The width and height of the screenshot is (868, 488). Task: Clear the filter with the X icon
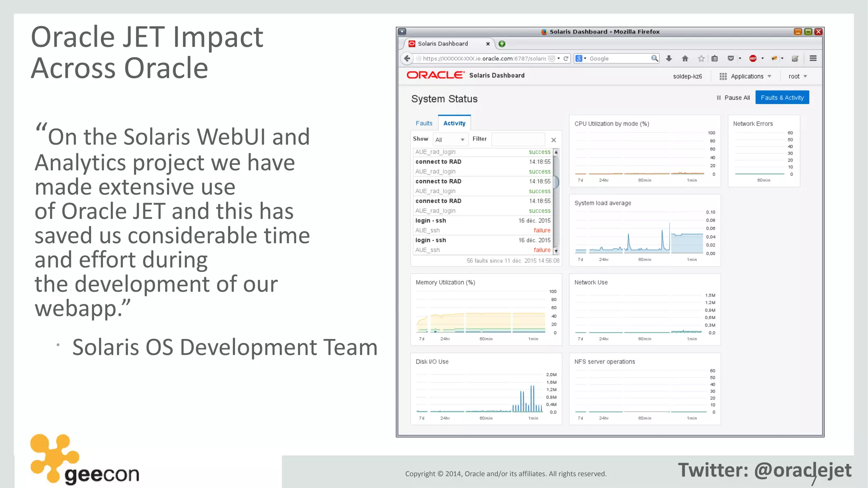point(554,140)
